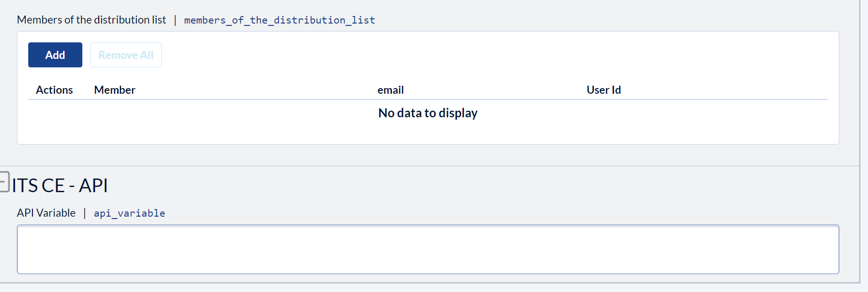Click the "Members of the distribution list" label
Image resolution: width=868 pixels, height=292 pixels.
(x=91, y=20)
